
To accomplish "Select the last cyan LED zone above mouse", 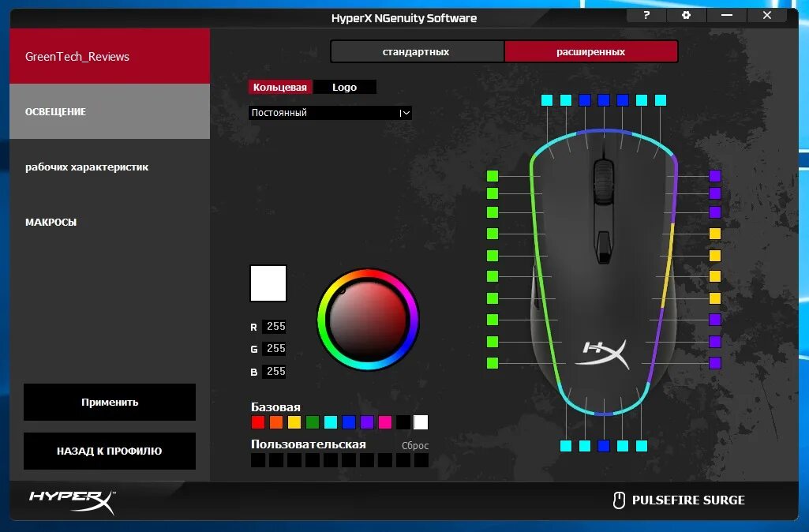I will coord(661,100).
